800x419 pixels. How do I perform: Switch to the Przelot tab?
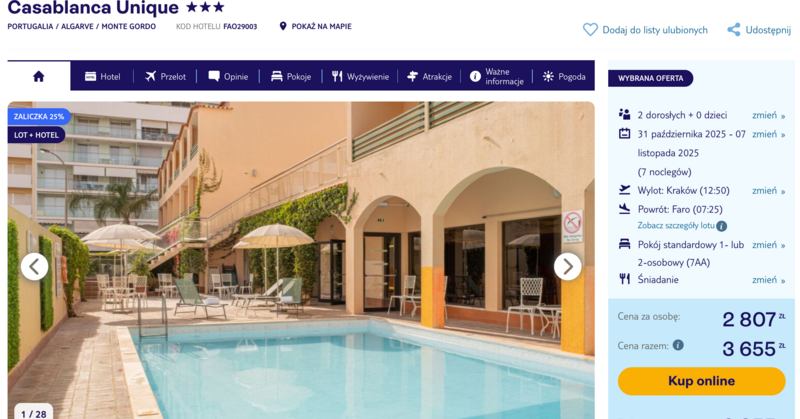(x=165, y=77)
